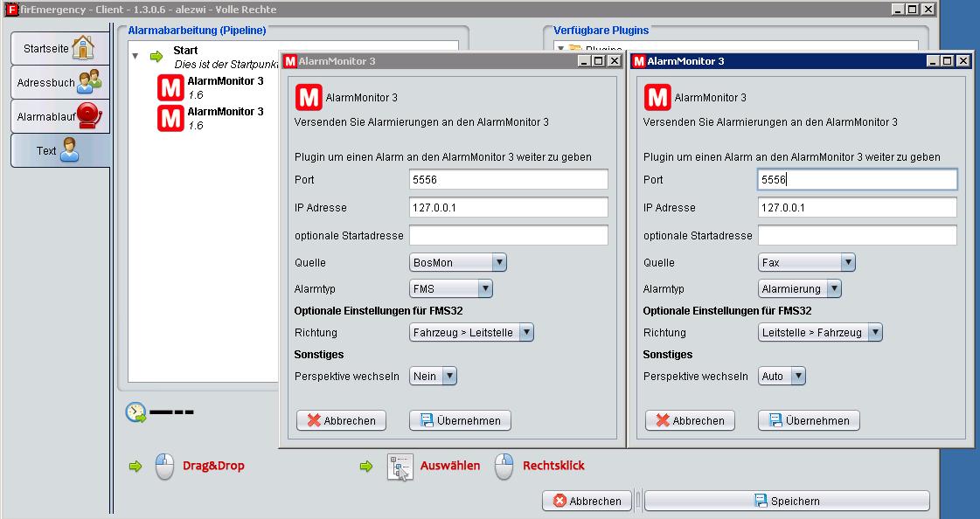Click the green arrow before Drag&Drop
Image resolution: width=980 pixels, height=519 pixels.
(x=135, y=466)
